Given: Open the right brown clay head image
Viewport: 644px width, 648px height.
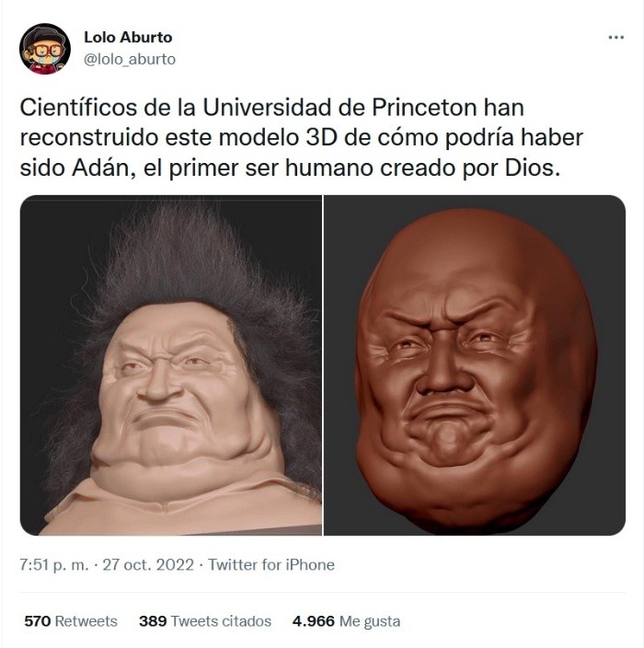Looking at the screenshot, I should (x=475, y=365).
